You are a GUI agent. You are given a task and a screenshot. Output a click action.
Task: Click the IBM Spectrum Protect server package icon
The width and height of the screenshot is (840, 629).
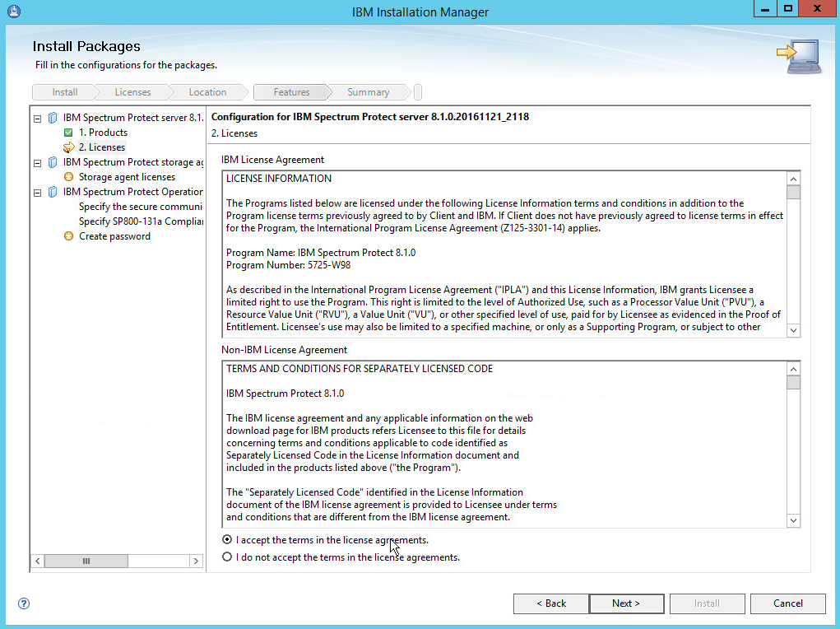click(x=53, y=118)
